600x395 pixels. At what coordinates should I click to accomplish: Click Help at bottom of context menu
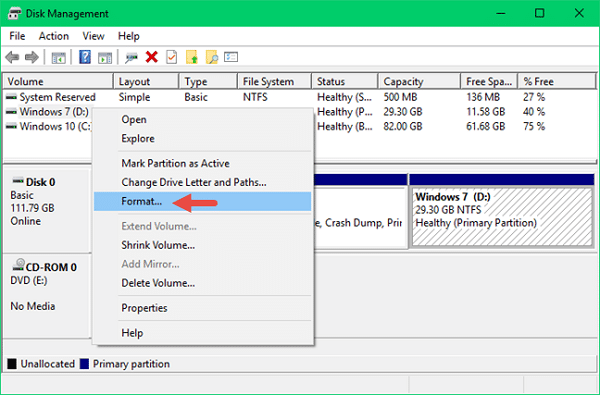tap(203, 333)
